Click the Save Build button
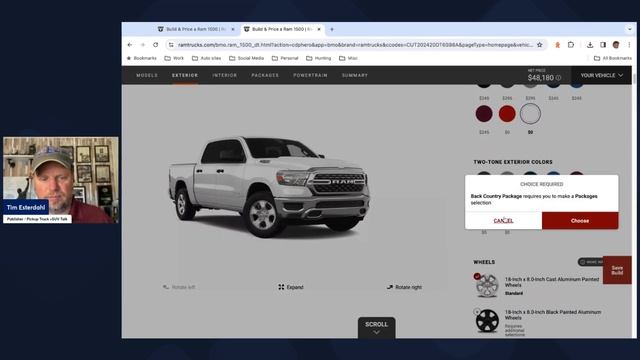 click(617, 270)
